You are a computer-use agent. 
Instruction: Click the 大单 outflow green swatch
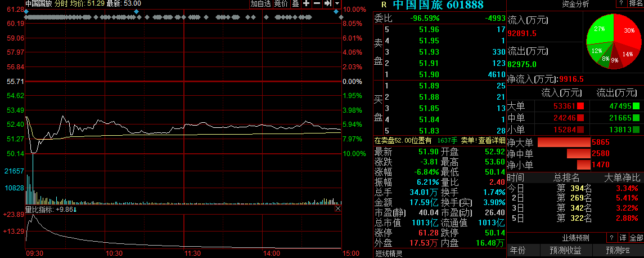[636, 106]
